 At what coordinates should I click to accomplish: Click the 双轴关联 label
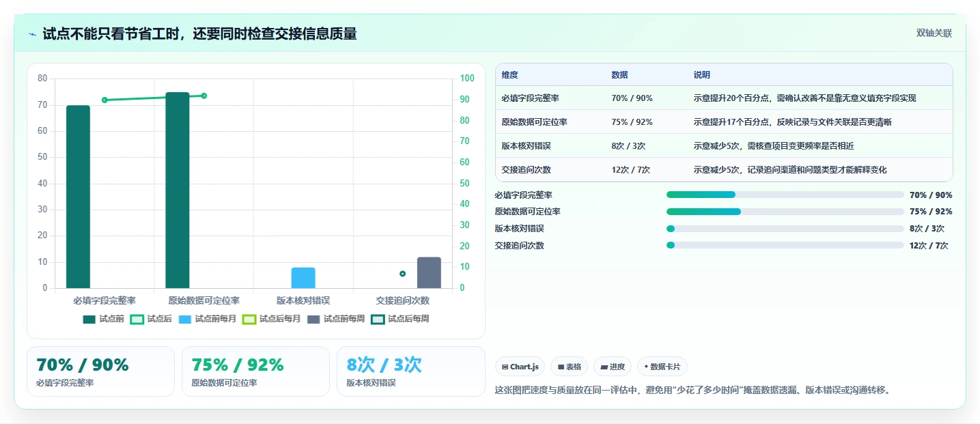pos(934,33)
